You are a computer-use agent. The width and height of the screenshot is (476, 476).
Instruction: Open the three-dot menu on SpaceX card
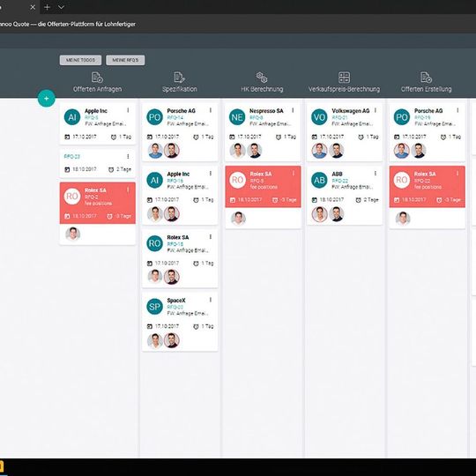[x=211, y=300]
